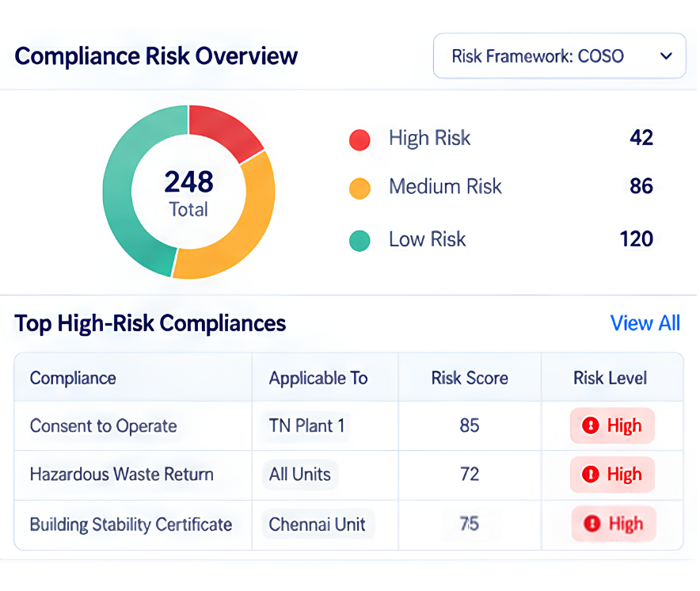This screenshot has width=700, height=591.
Task: Click the Low Risk legend label
Action: [x=428, y=239]
